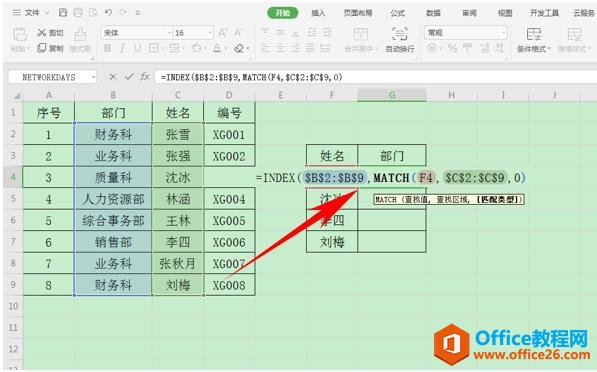Toggle align left in the alignment group
The height and width of the screenshot is (372, 597).
[265, 48]
